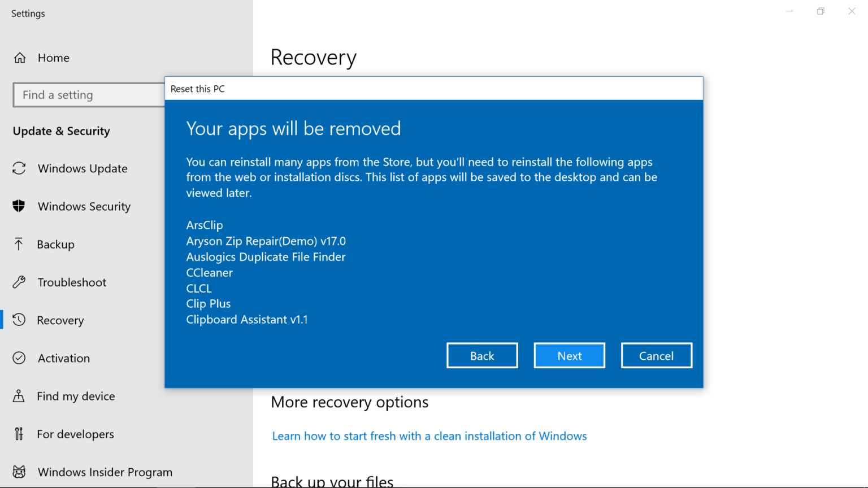
Task: Open Activation via its checkmark icon
Action: click(x=19, y=358)
